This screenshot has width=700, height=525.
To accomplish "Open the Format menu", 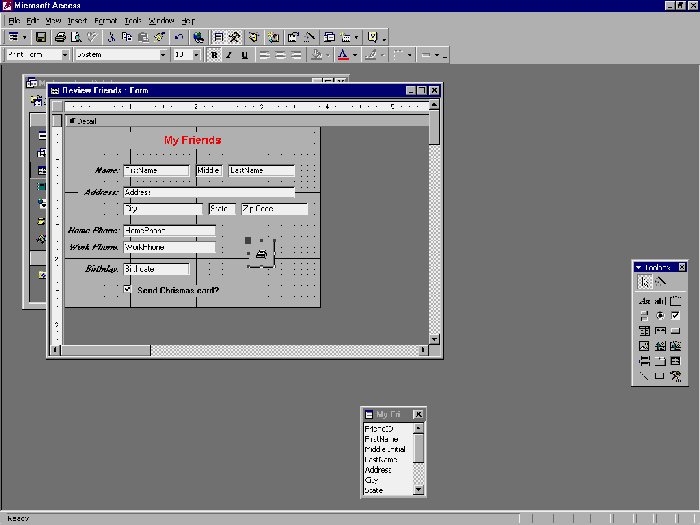I will [105, 20].
